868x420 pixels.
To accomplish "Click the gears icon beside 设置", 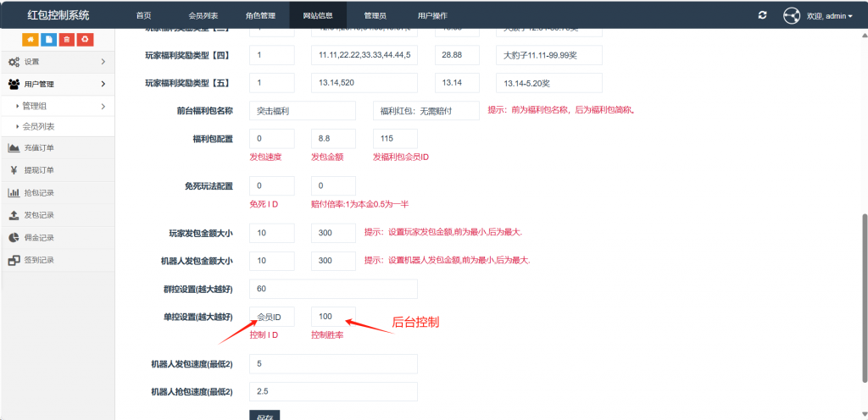I will click(14, 62).
